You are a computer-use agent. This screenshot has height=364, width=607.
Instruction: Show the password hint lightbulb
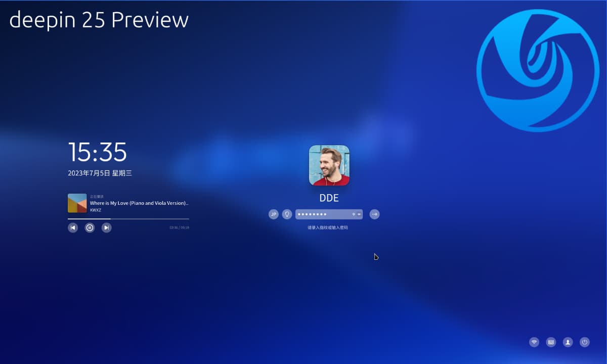287,214
